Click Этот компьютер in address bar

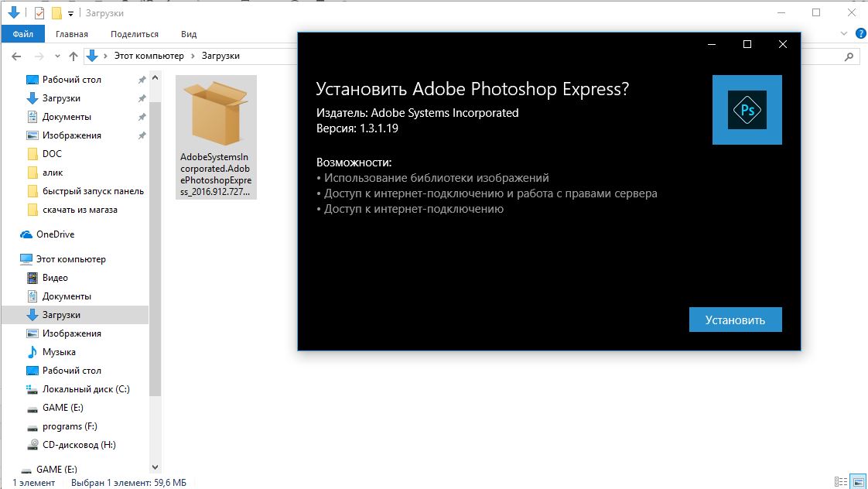(149, 56)
